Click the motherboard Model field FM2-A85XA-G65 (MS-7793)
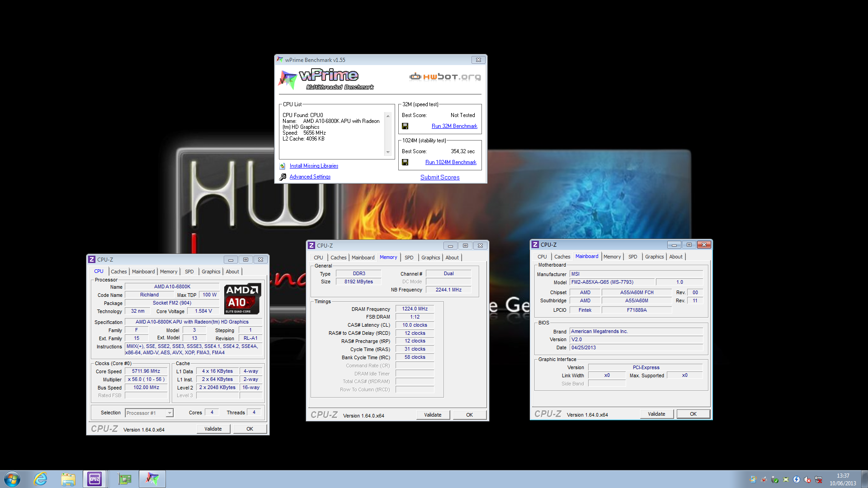Screen dimensions: 868x488 click(612, 282)
